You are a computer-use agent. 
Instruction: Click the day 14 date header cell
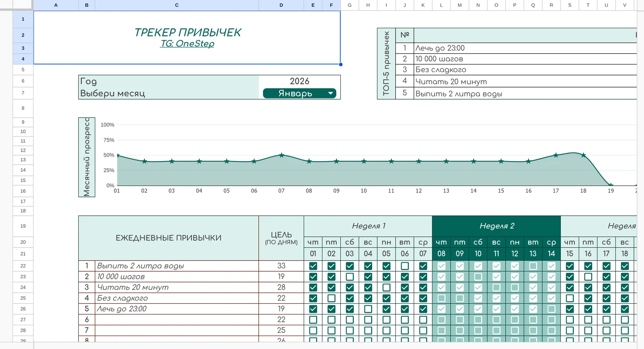(x=551, y=254)
